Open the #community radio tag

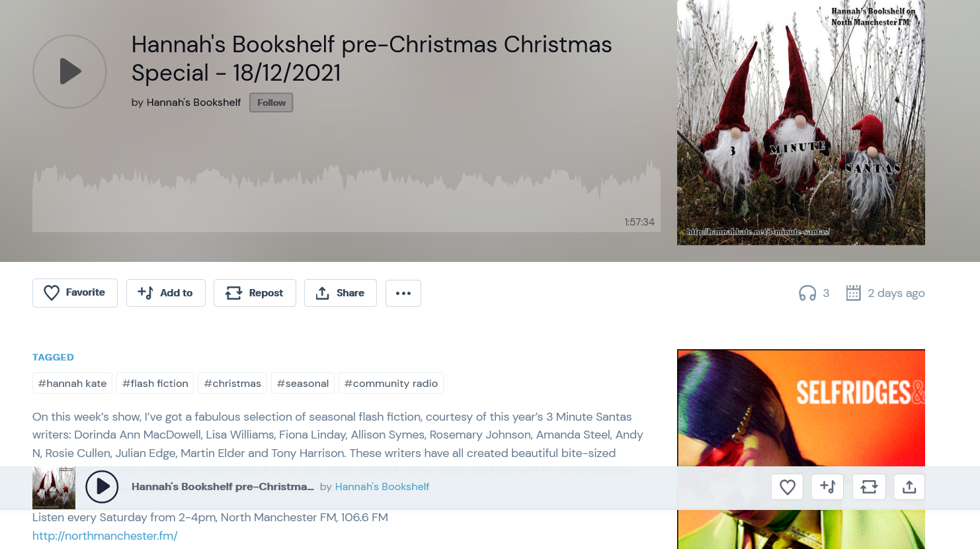[x=391, y=384]
